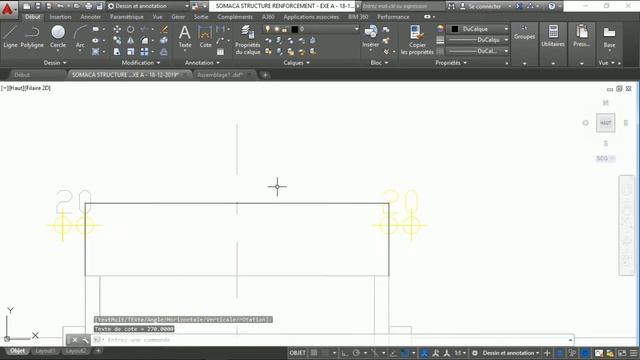This screenshot has height=360, width=640.
Task: Click new drawing tab plus button
Action: coord(265,75)
